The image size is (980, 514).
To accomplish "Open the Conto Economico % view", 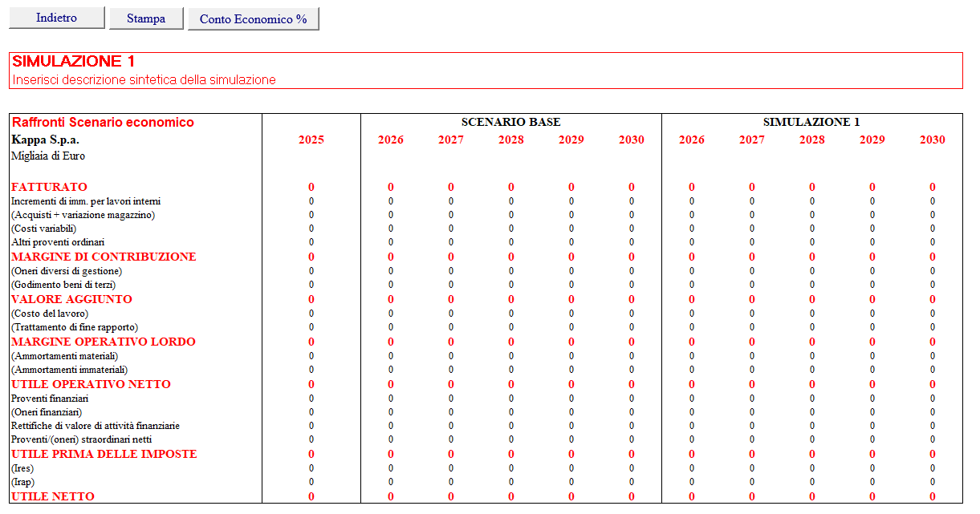I will (x=254, y=19).
